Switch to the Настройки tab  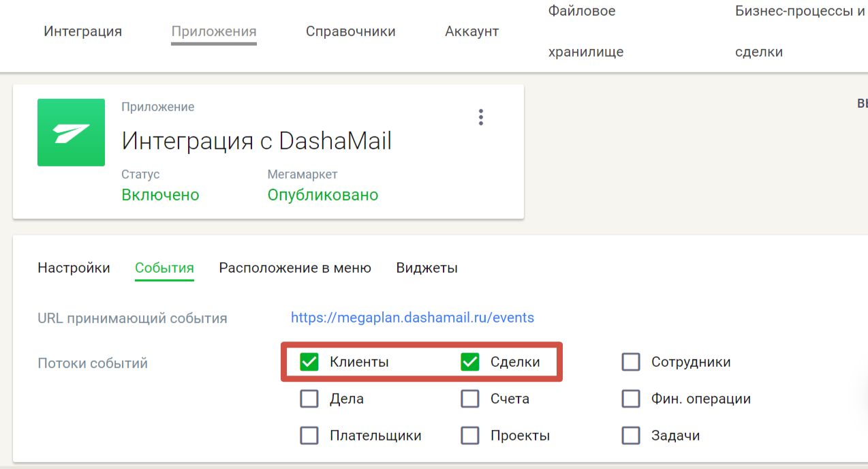click(74, 268)
